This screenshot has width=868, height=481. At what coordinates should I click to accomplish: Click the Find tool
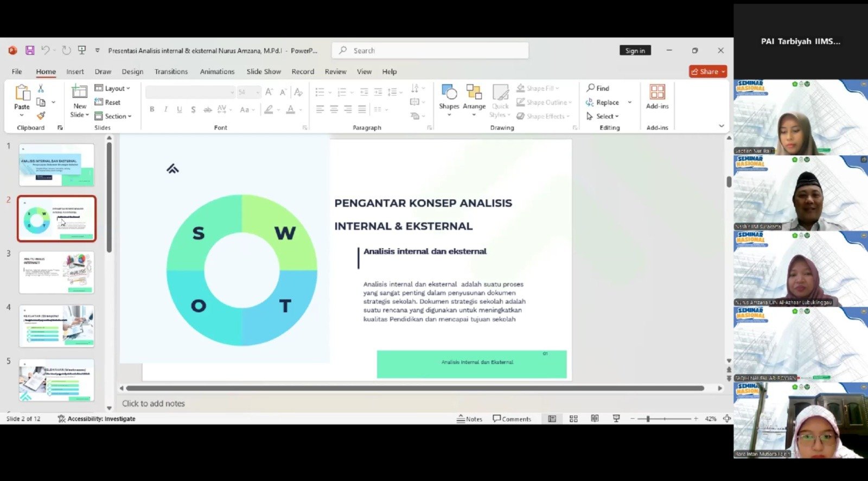pyautogui.click(x=598, y=88)
